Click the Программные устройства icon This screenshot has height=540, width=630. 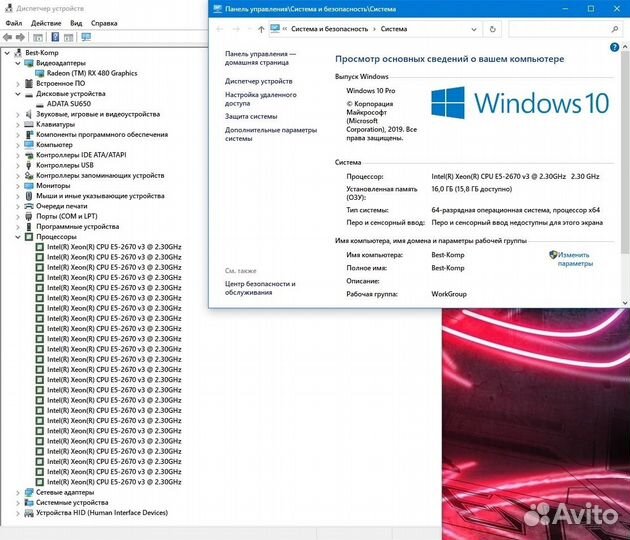[x=29, y=227]
